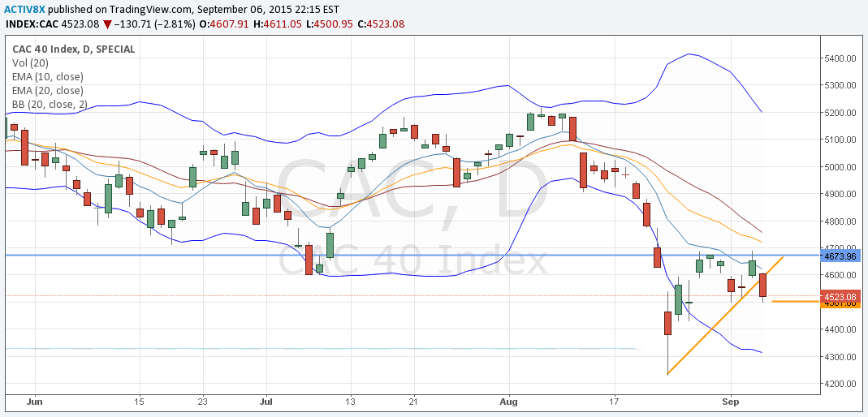Click the 17 date label on time axis
Viewport: 868px width, 417px height.
614,402
